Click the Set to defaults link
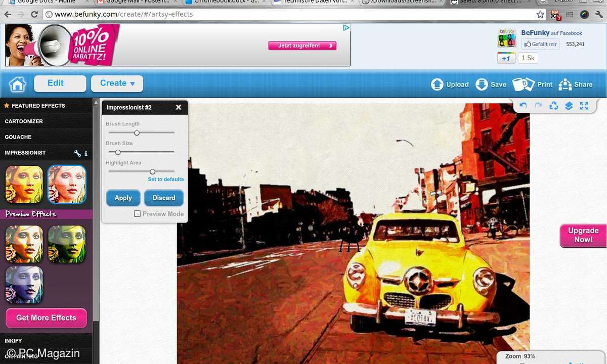 165,179
